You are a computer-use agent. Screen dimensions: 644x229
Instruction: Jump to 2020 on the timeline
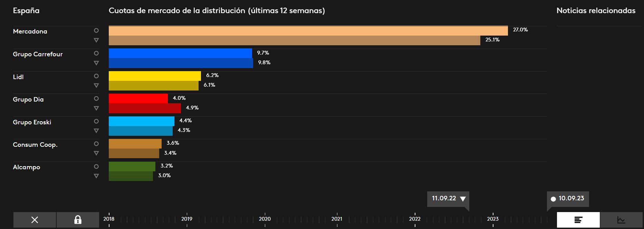[265, 219]
